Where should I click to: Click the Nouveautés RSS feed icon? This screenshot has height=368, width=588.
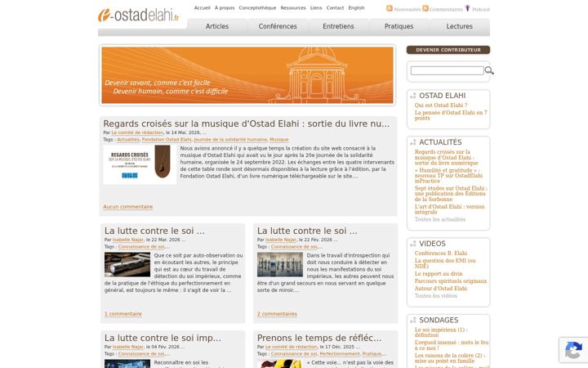coord(390,8)
